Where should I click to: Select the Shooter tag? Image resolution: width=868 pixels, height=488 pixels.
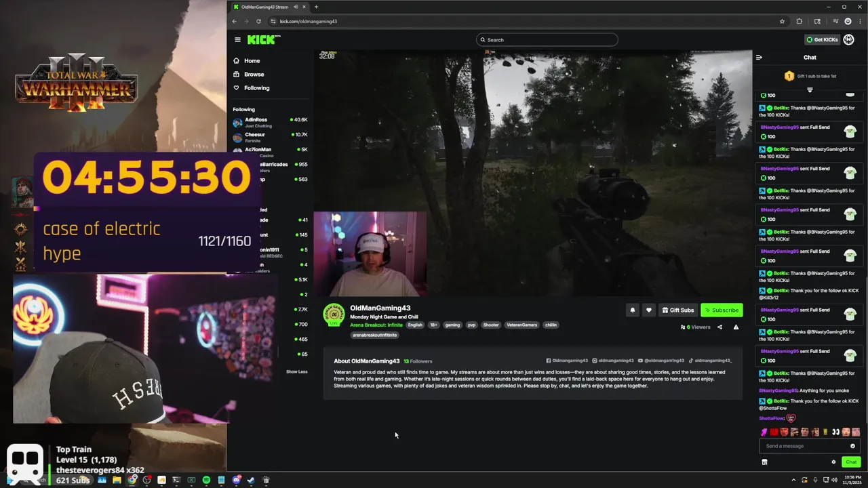point(491,325)
